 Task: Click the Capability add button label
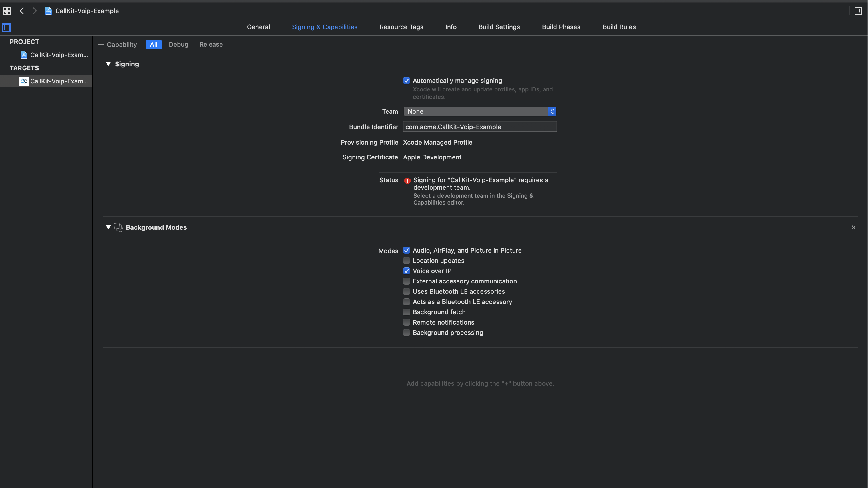(x=122, y=45)
